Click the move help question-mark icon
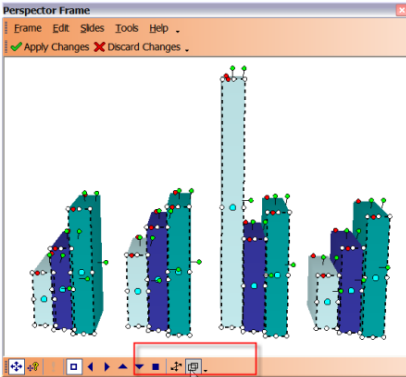This screenshot has width=406, height=377. click(33, 367)
